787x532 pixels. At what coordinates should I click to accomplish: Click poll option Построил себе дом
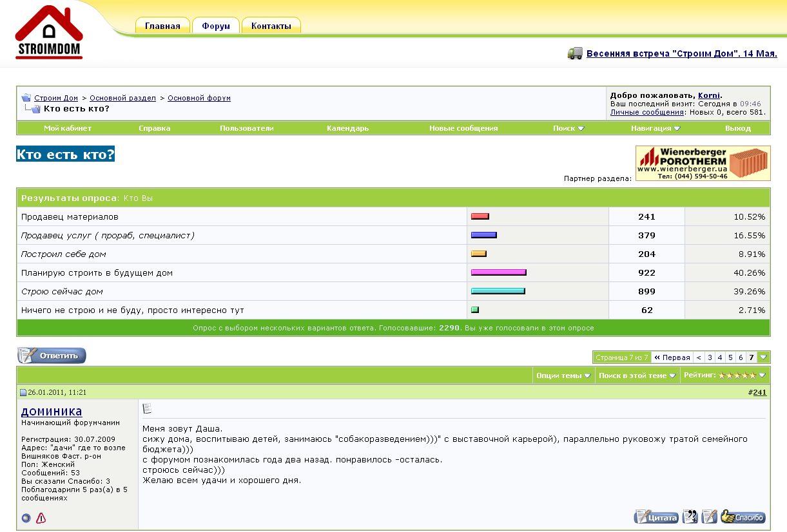[64, 254]
